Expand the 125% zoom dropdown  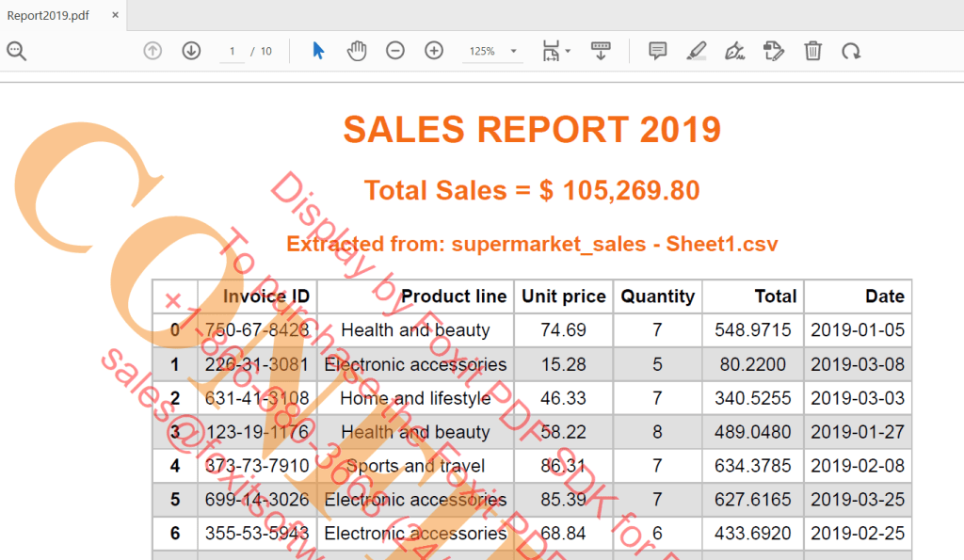[513, 51]
